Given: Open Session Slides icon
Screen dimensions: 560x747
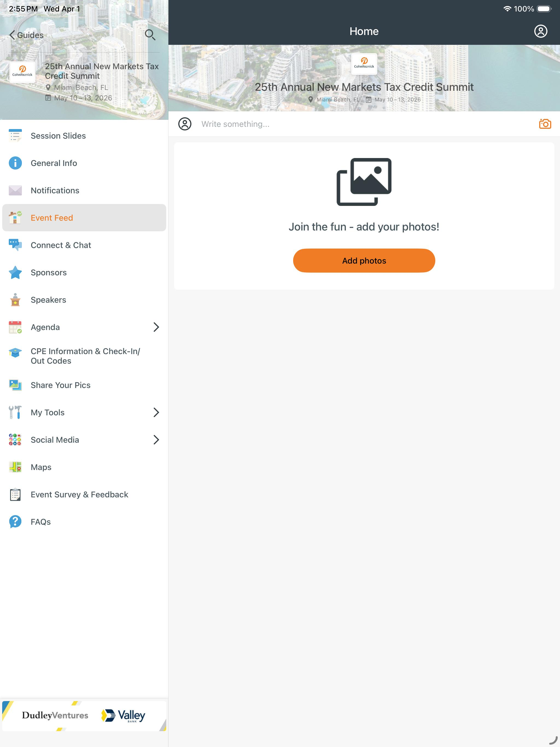Looking at the screenshot, I should coord(15,136).
